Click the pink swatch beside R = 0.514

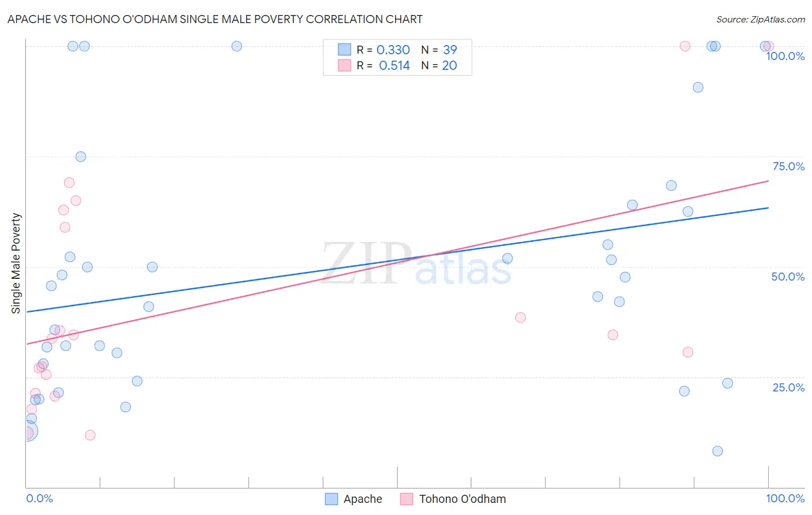[x=344, y=65]
